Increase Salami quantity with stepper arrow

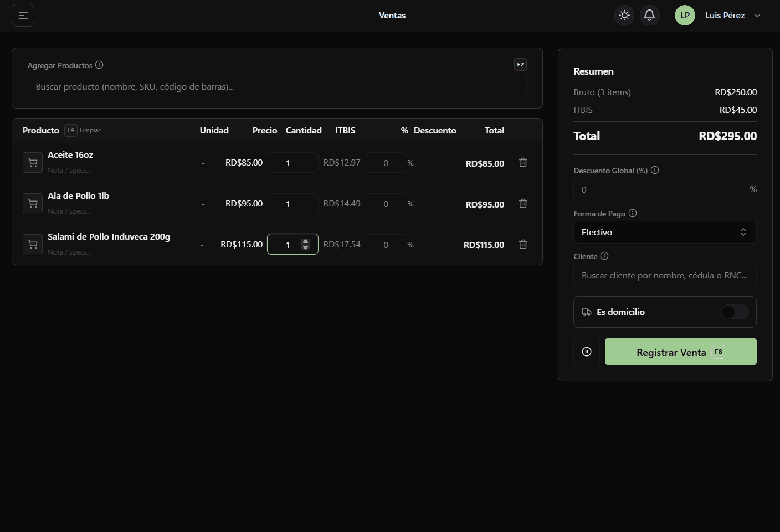(305, 241)
